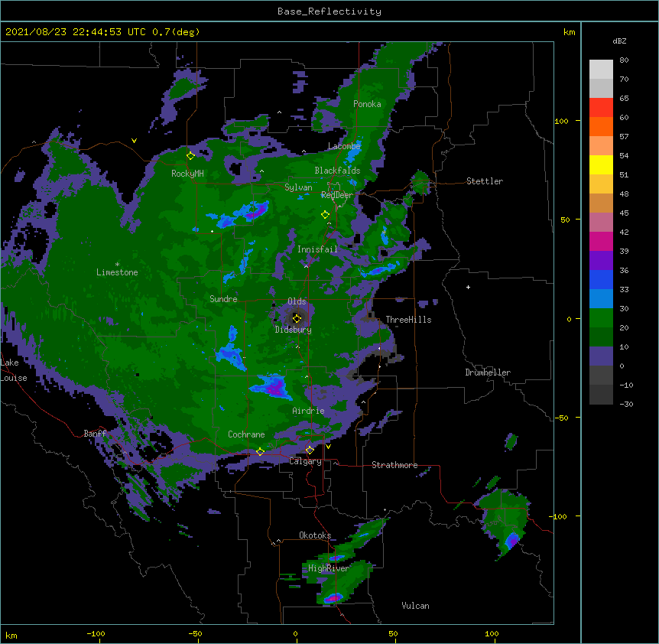659x644 pixels.
Task: Pick the red 60-65 dBZ legend swatch
Action: tap(601, 108)
